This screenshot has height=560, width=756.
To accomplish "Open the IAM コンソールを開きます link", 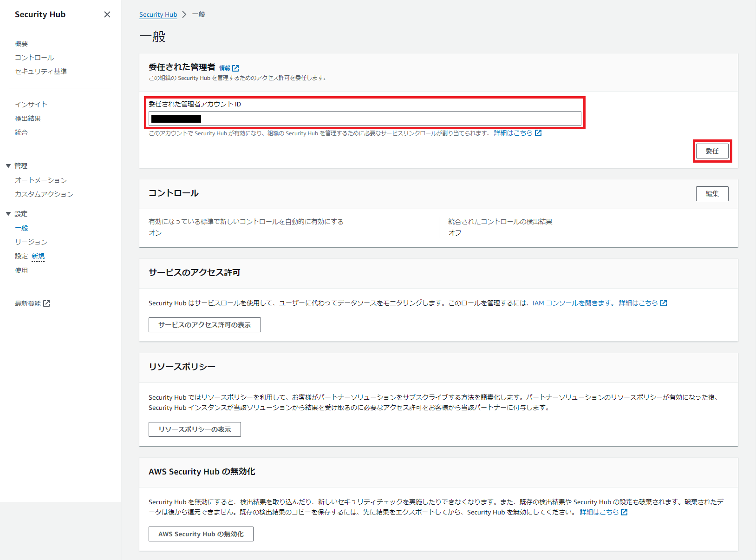I will [x=574, y=303].
